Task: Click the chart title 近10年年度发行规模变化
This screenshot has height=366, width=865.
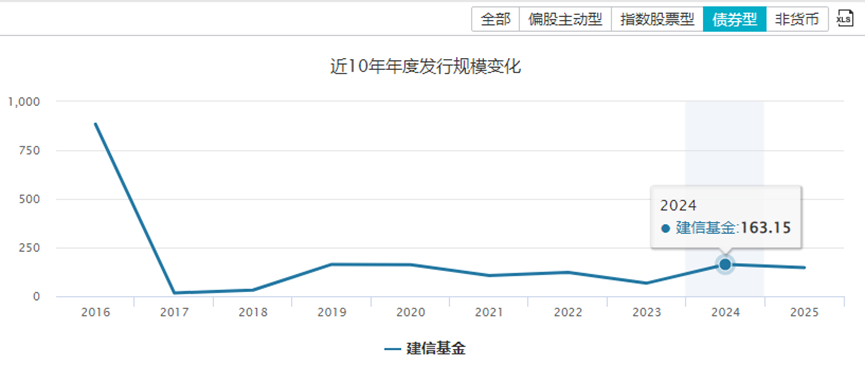Action: 425,67
